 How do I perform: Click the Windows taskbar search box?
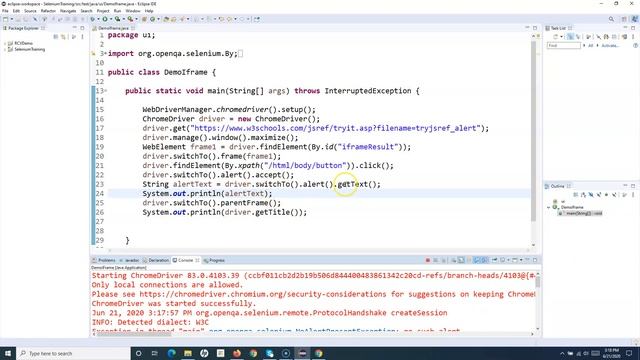[x=73, y=353]
